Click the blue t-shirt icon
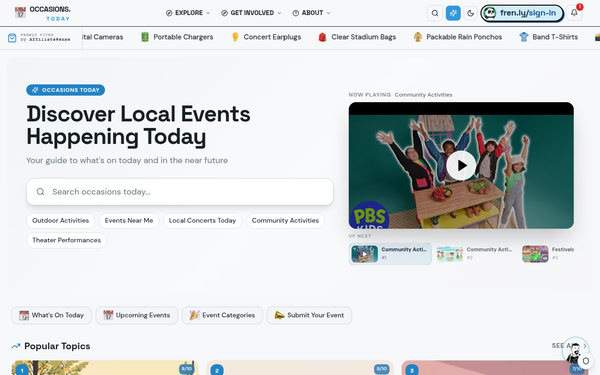This screenshot has height=375, width=600. [x=523, y=37]
